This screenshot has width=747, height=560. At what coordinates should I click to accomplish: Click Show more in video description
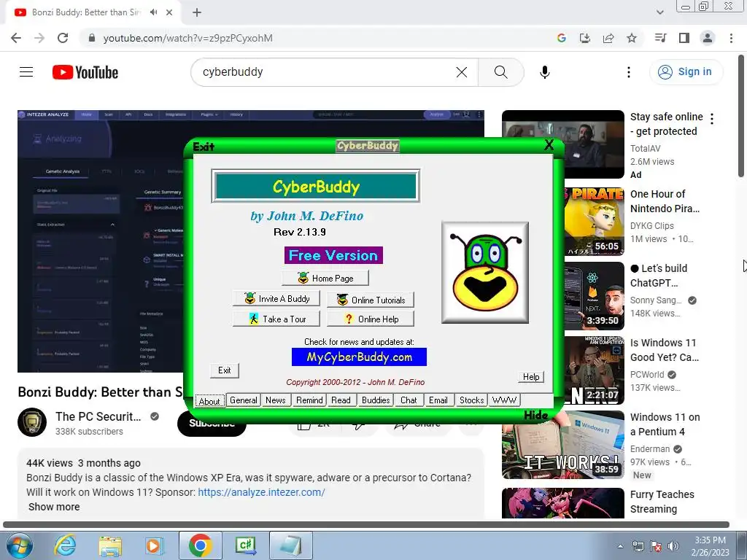click(x=54, y=507)
